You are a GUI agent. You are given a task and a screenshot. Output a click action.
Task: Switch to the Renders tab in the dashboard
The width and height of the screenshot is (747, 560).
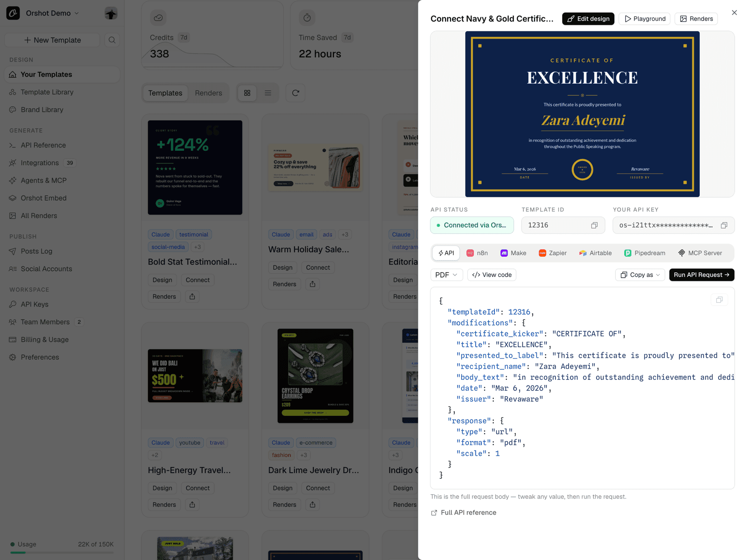(x=209, y=93)
